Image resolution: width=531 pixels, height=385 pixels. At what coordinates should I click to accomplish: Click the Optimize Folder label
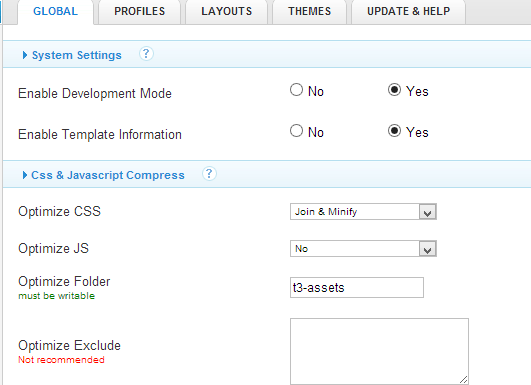64,281
